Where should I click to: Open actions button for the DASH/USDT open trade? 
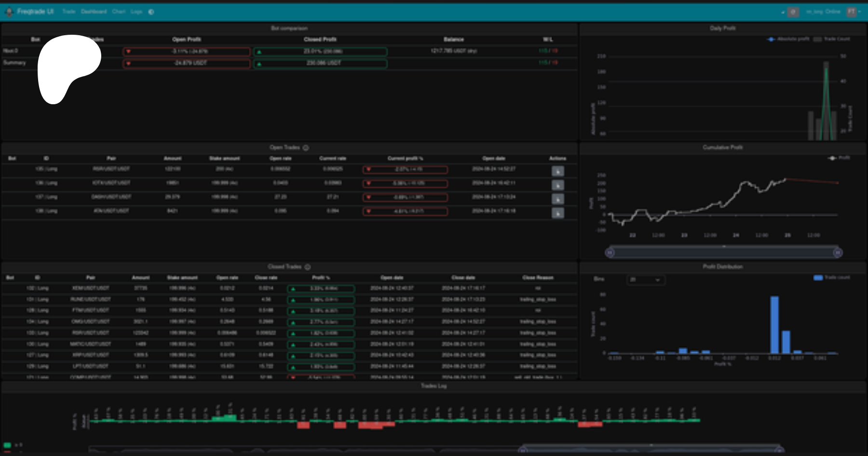tap(557, 199)
